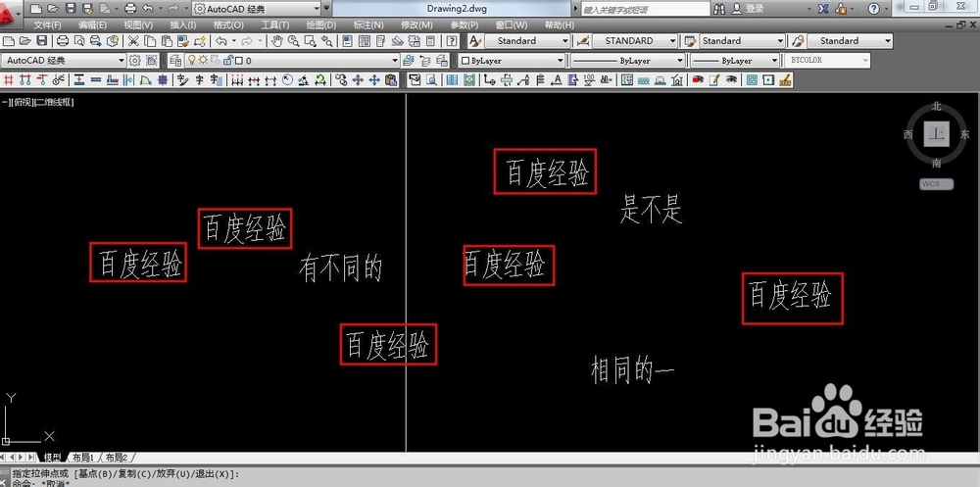
Task: Select the 东 direction on ViewCube
Action: tap(965, 134)
